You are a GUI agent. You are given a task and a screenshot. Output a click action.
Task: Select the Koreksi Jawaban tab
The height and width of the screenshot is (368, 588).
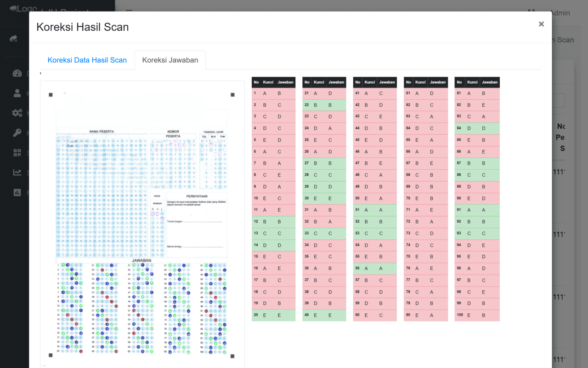170,60
